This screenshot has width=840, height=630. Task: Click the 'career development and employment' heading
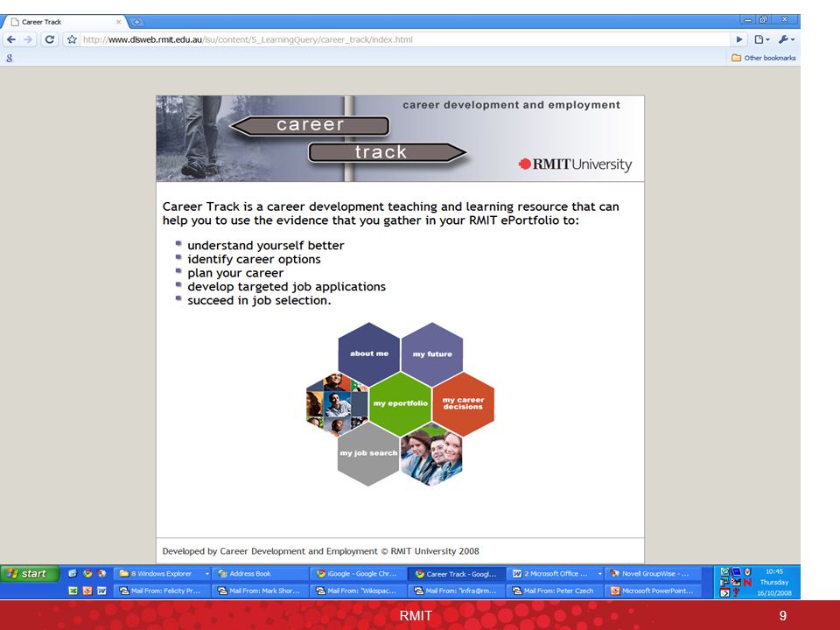[x=511, y=105]
